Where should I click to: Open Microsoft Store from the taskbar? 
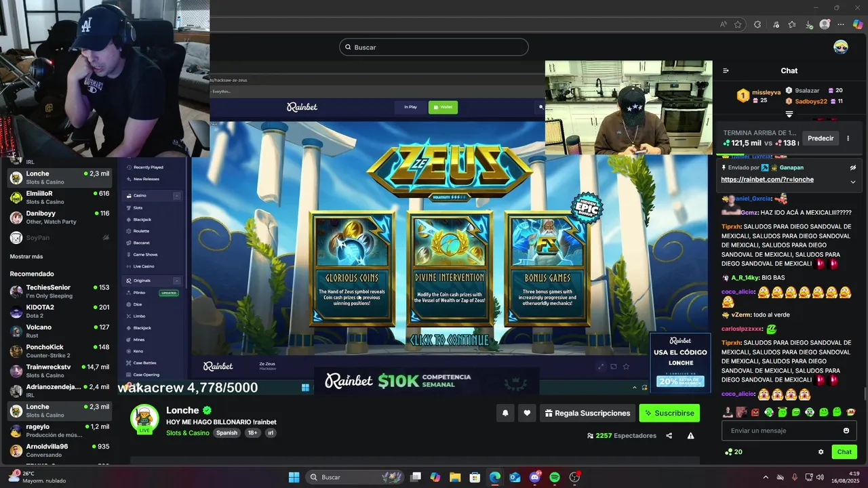click(475, 477)
